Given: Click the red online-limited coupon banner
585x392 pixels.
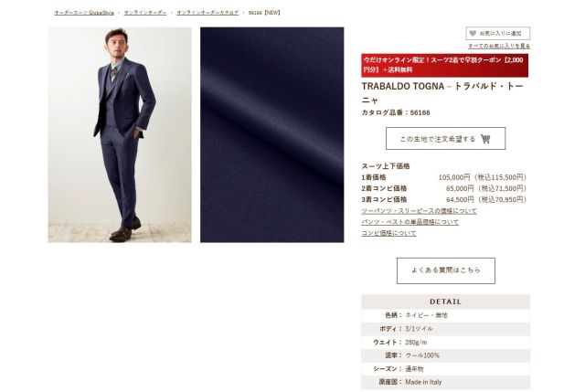Looking at the screenshot, I should [x=445, y=65].
